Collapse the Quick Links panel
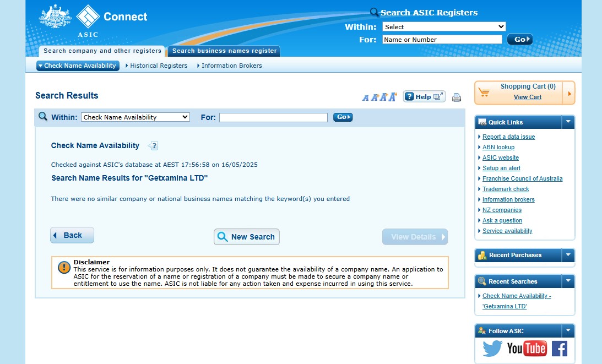602x364 pixels. [568, 122]
